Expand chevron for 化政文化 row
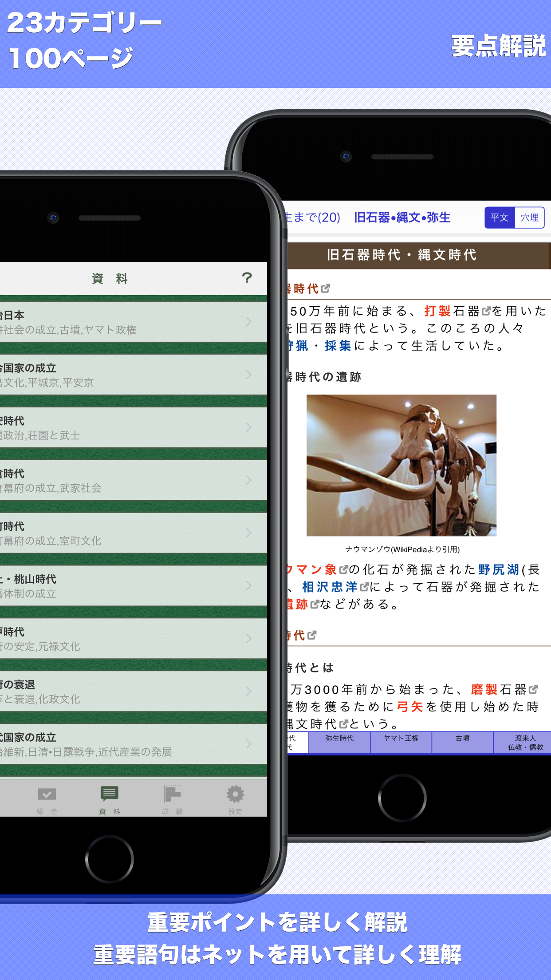Screen dimensions: 551x980 (x=249, y=692)
